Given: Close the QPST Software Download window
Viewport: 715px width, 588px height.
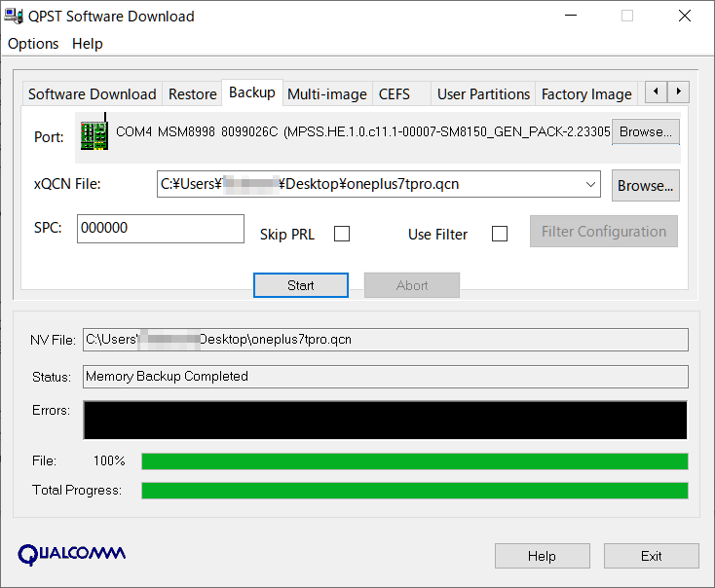Looking at the screenshot, I should click(685, 16).
